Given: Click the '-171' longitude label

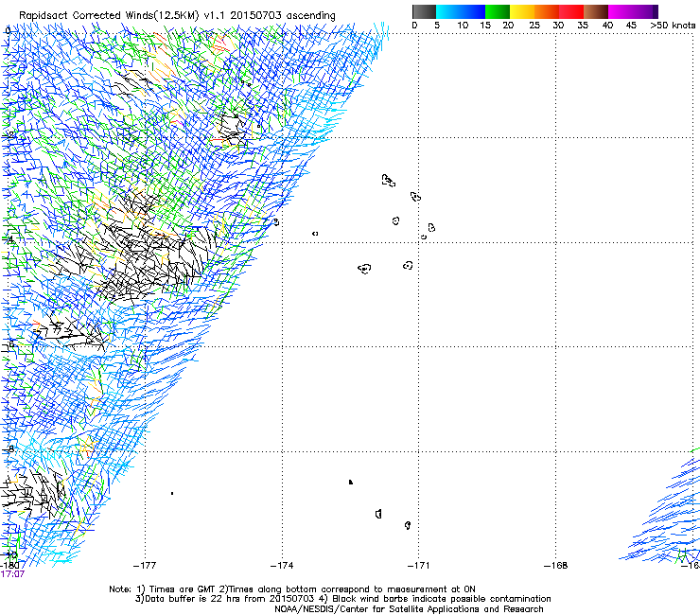Looking at the screenshot, I should click(x=418, y=566).
